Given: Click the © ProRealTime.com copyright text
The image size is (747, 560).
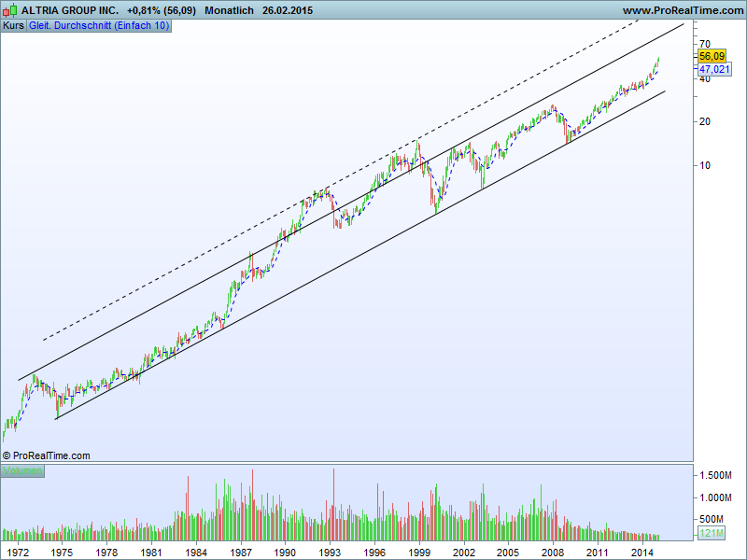Looking at the screenshot, I should coord(47,455).
